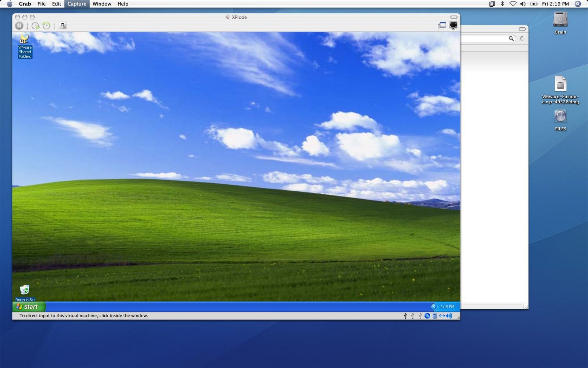Click the AirPort Wi-Fi menu bar icon
Image resolution: width=588 pixels, height=368 pixels.
[513, 4]
